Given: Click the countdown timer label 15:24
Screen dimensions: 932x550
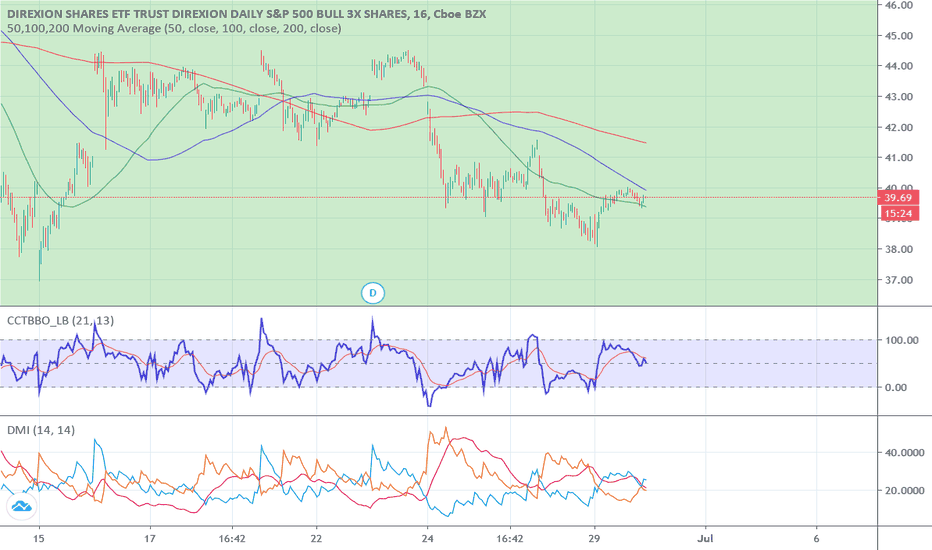Looking at the screenshot, I should [898, 213].
